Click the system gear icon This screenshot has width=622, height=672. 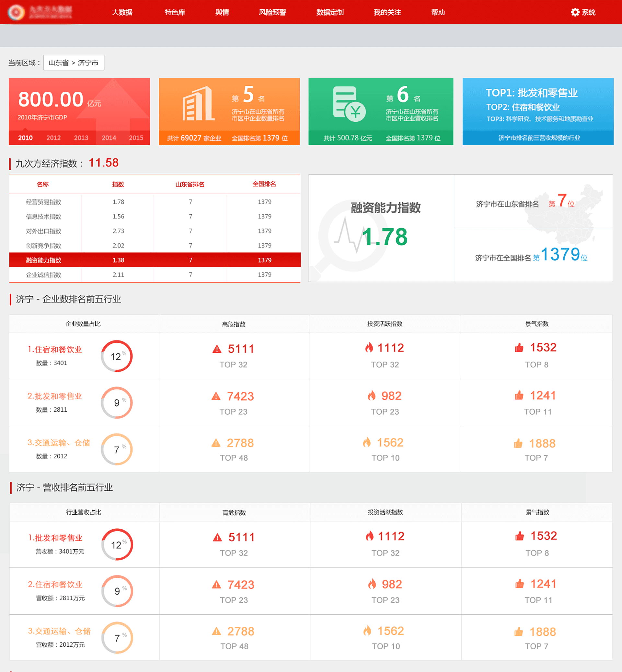point(575,12)
